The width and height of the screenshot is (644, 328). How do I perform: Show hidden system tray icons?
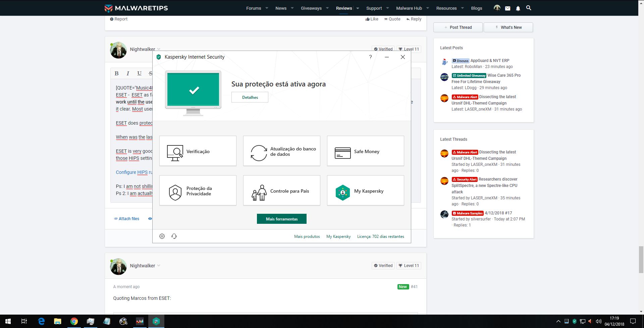pyautogui.click(x=558, y=322)
